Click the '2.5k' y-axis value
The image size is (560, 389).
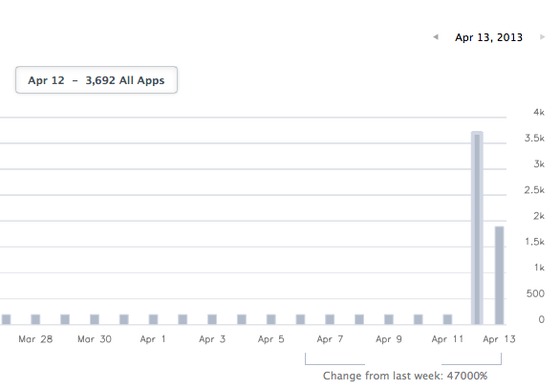click(x=534, y=190)
